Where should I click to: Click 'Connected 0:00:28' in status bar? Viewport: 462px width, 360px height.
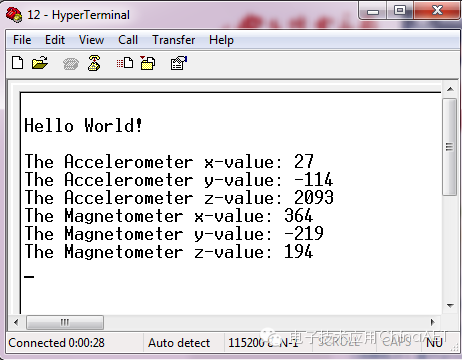coord(56,343)
